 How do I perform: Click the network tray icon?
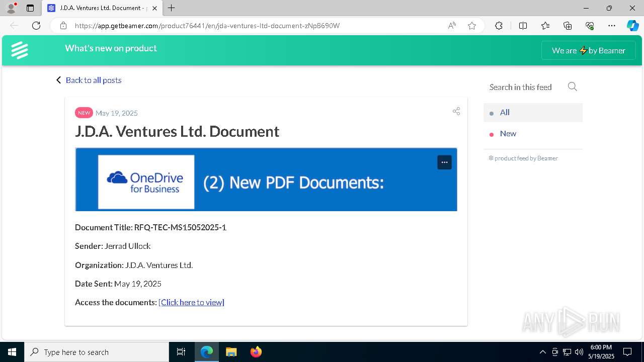coord(567,352)
